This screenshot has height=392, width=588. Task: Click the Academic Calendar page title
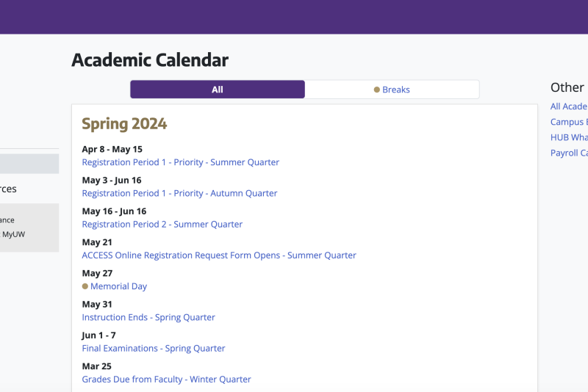pyautogui.click(x=150, y=60)
